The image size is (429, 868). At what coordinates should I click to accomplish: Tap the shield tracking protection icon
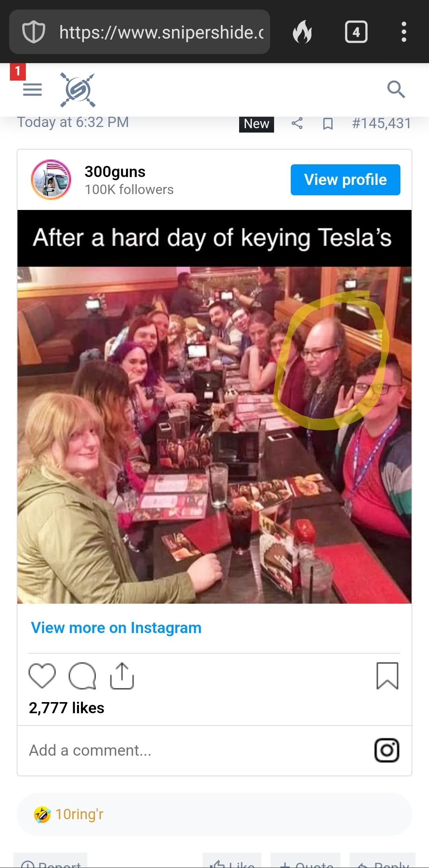[34, 32]
